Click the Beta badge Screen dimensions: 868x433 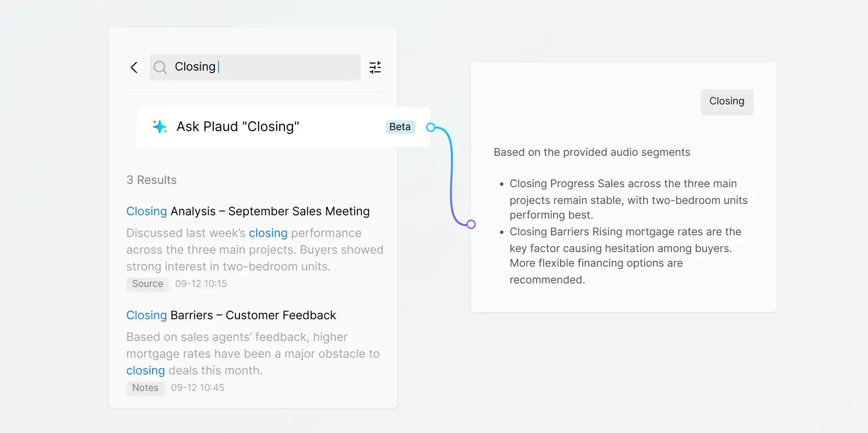click(400, 127)
